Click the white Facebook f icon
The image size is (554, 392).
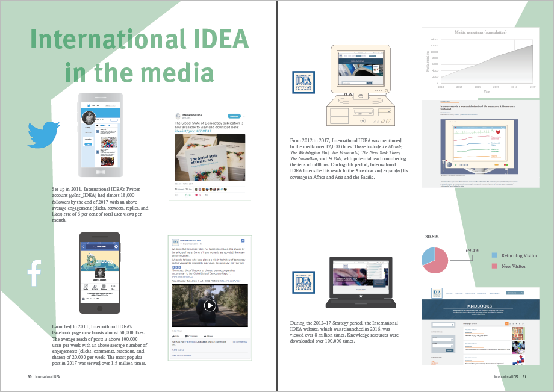click(x=34, y=273)
